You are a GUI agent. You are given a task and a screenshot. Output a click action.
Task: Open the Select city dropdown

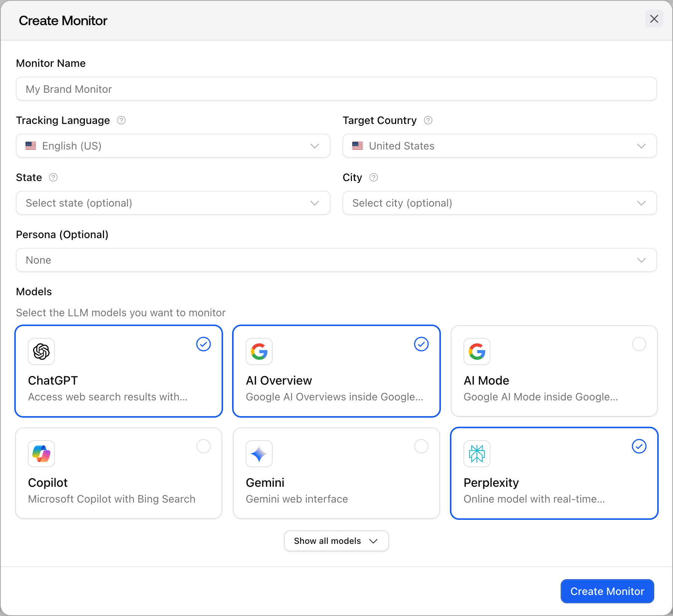[x=500, y=203]
